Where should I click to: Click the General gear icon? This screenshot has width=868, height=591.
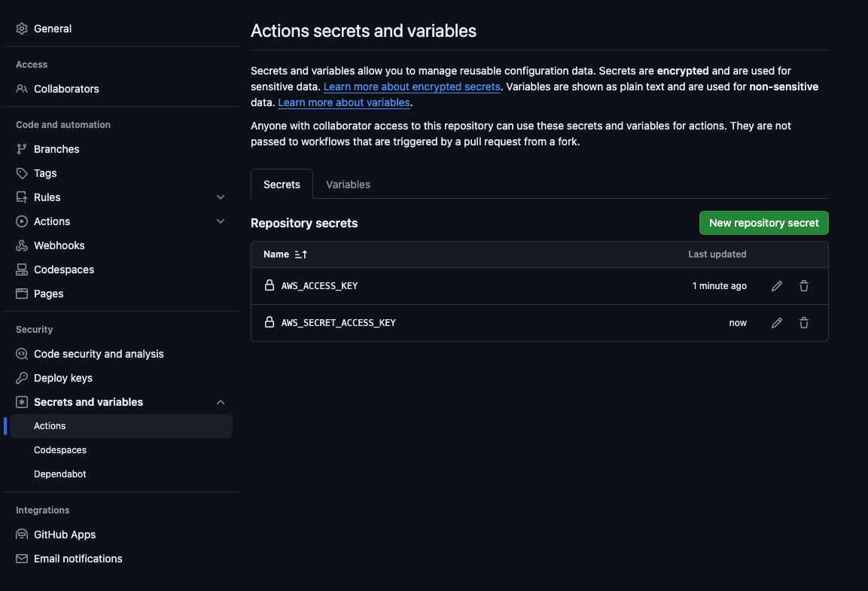[22, 29]
